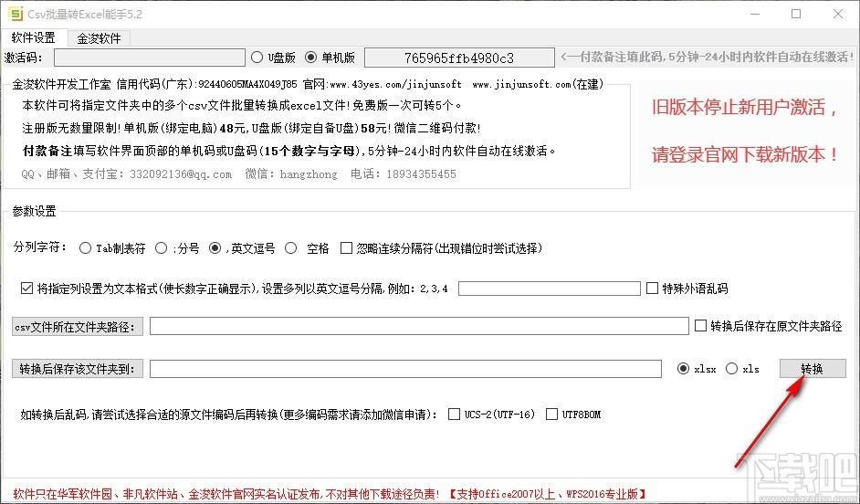Click the csv文件所在文件夹路径 button
The image size is (860, 504).
click(x=78, y=327)
